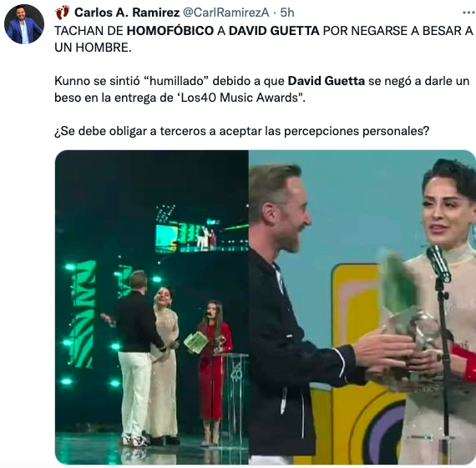Click bold "David Guetta" in second paragraph

point(326,81)
